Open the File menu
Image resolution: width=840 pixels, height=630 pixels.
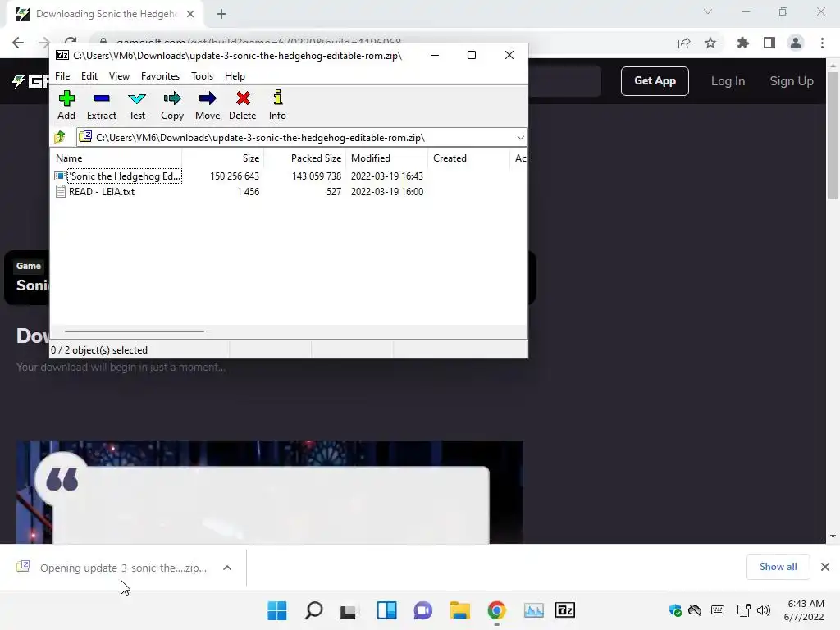62,76
